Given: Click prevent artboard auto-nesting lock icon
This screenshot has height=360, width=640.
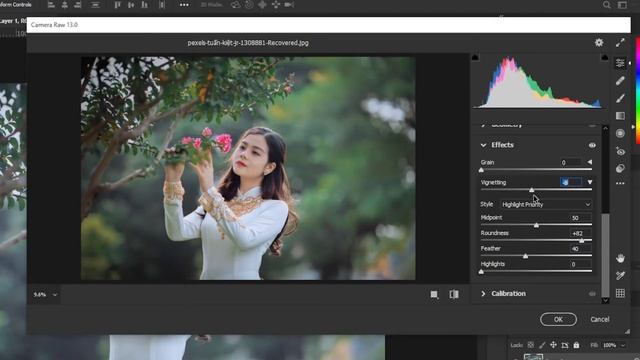Looking at the screenshot, I should [x=564, y=345].
